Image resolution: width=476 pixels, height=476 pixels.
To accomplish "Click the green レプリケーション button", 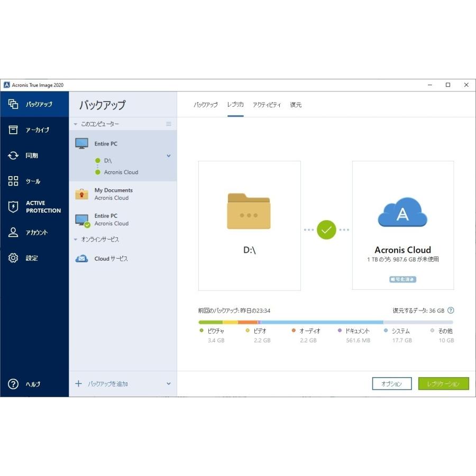I will coord(443,384).
